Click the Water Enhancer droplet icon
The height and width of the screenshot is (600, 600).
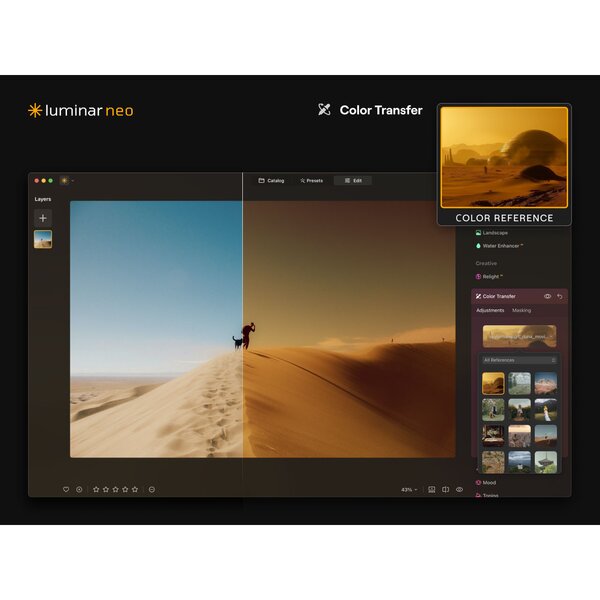click(478, 246)
